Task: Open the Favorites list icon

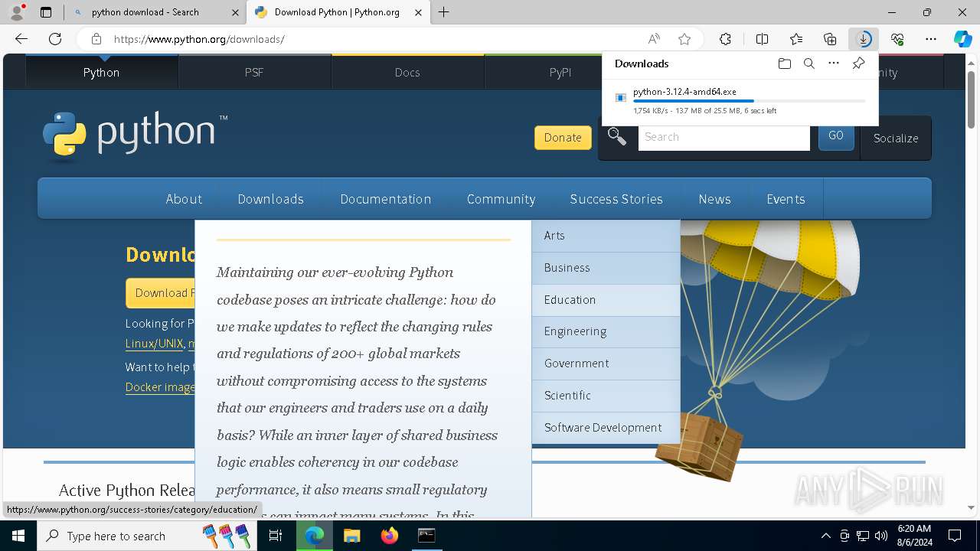Action: pyautogui.click(x=796, y=39)
